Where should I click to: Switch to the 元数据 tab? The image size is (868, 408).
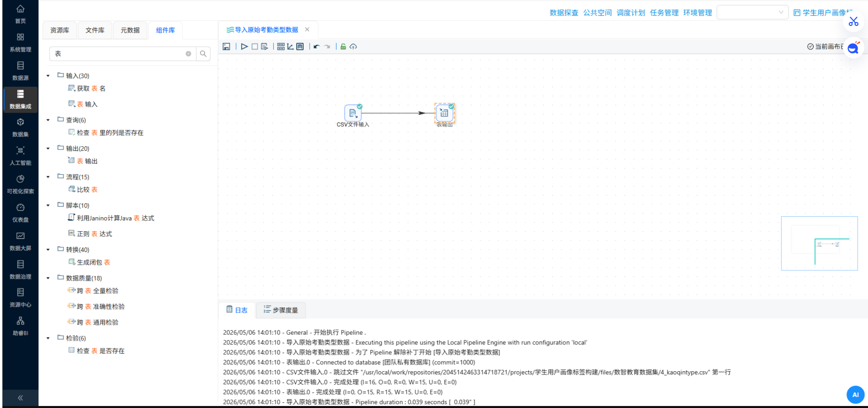click(130, 30)
